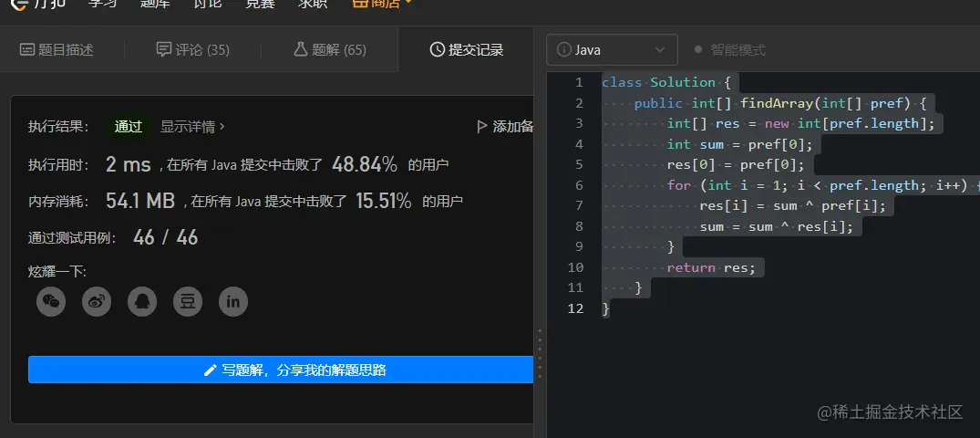Click the 通过 accepted status link
Screen dimensions: 980x438
129,127
